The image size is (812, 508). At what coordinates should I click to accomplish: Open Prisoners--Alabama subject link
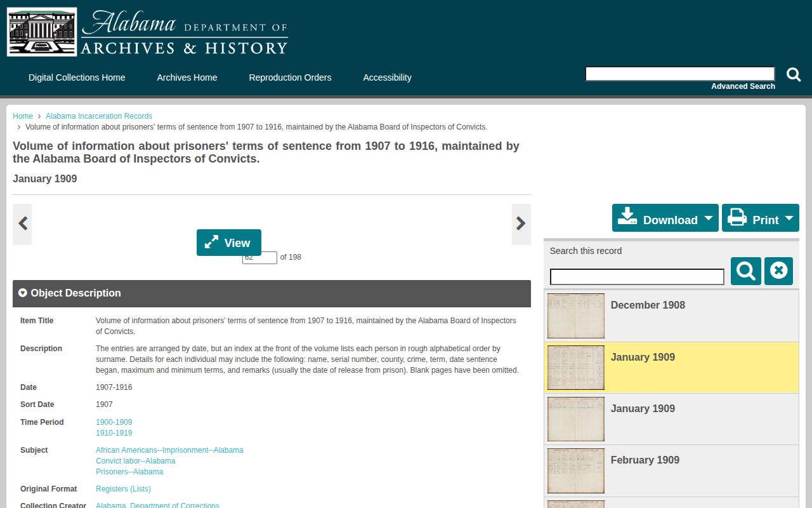(x=129, y=472)
